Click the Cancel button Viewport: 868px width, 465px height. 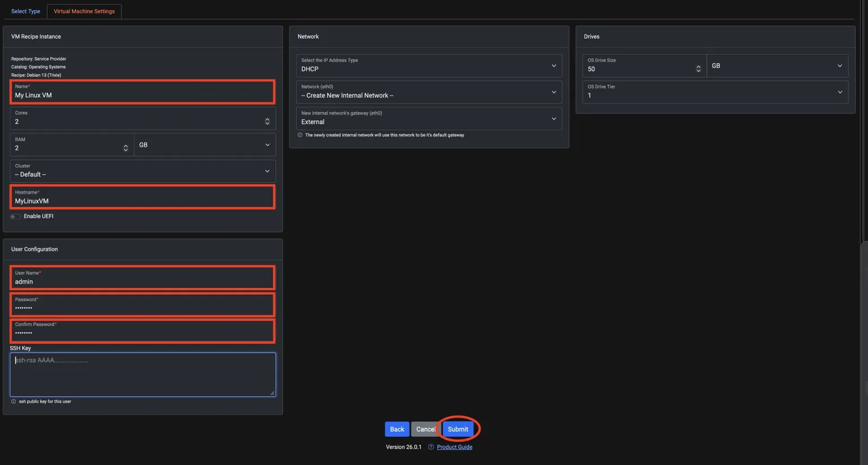426,429
